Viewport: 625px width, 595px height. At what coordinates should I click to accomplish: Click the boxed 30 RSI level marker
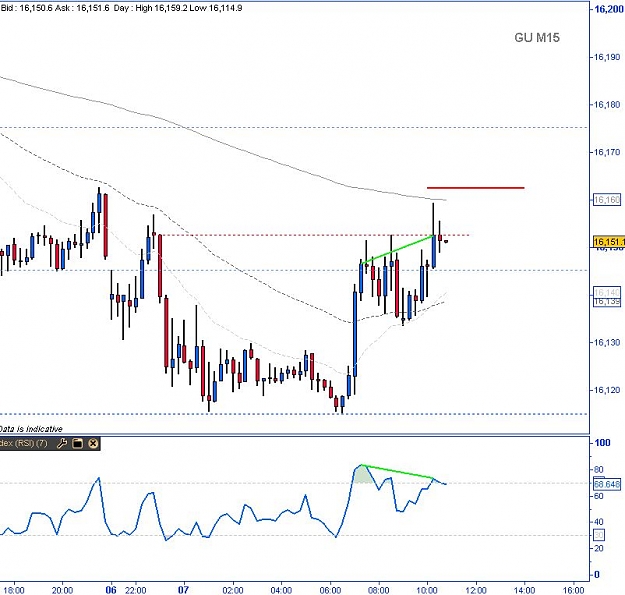(599, 535)
